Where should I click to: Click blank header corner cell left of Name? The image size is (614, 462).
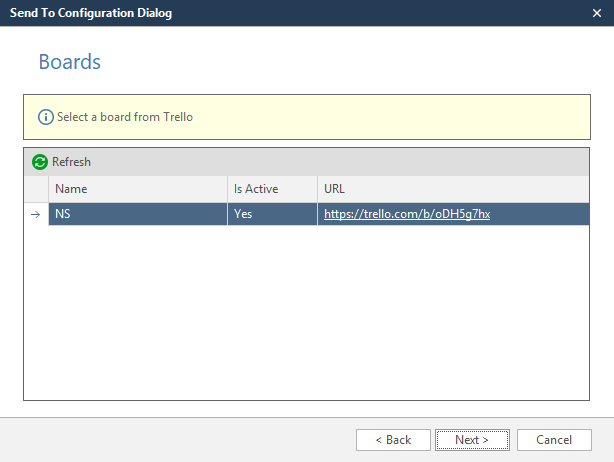click(x=36, y=188)
